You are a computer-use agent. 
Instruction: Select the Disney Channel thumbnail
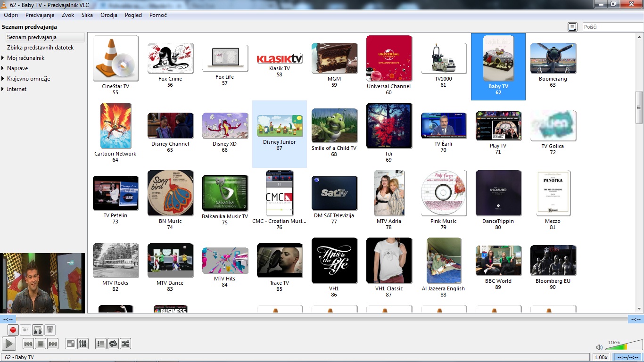[170, 126]
